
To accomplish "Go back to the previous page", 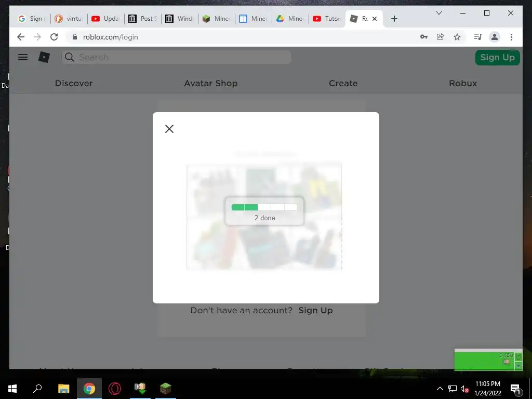I will (21, 37).
